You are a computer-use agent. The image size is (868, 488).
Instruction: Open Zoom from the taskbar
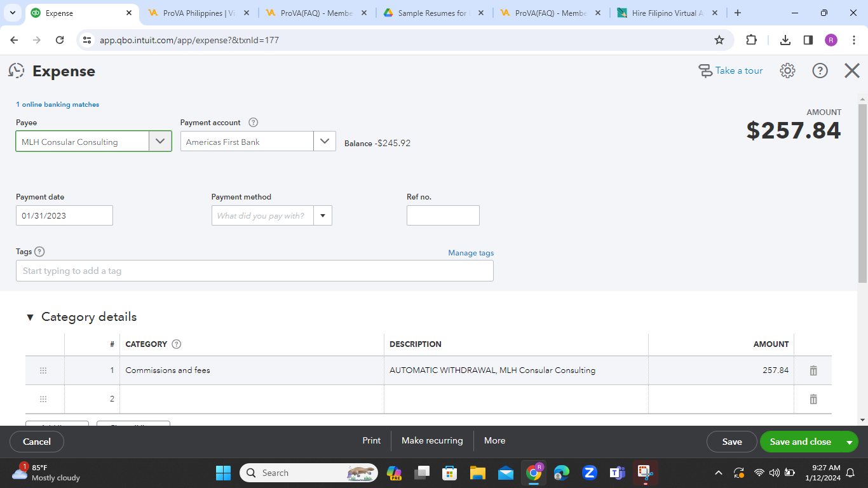pyautogui.click(x=590, y=473)
